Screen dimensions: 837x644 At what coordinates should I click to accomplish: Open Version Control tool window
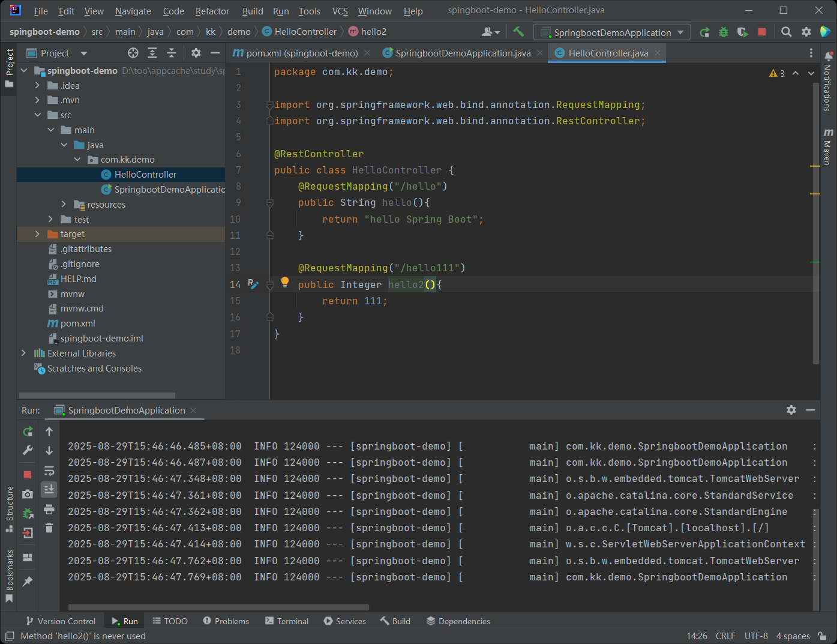coord(61,621)
